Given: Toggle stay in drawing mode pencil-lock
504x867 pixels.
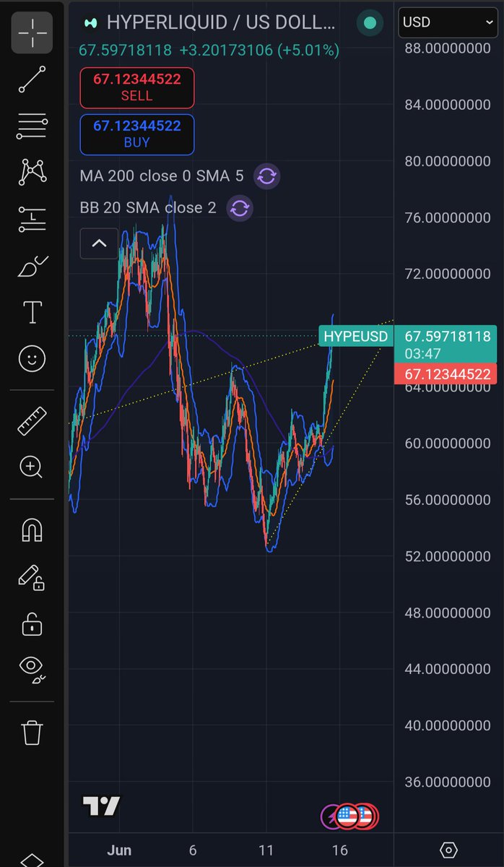Looking at the screenshot, I should (x=32, y=577).
